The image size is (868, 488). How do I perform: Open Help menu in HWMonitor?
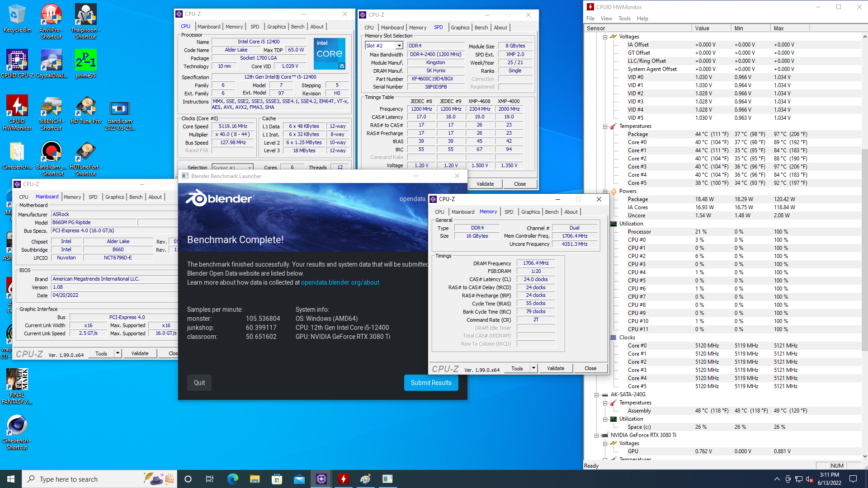[642, 19]
